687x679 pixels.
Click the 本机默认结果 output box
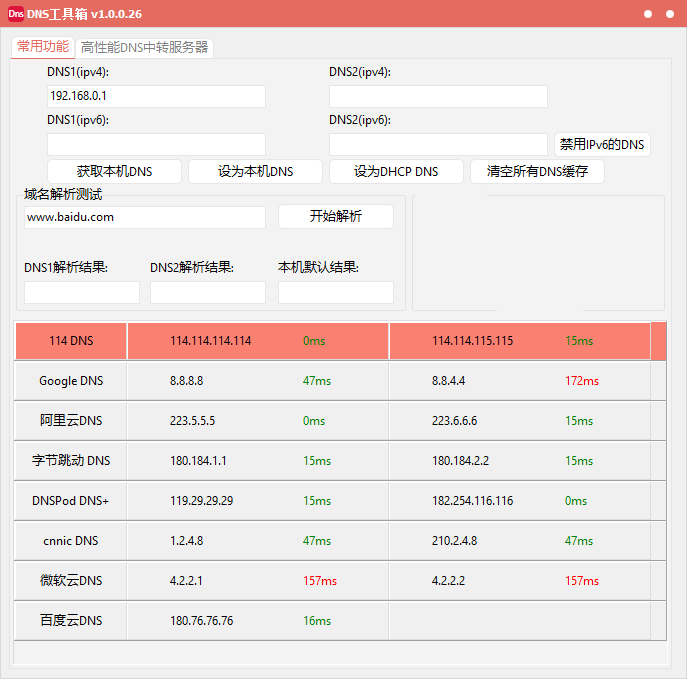click(336, 292)
